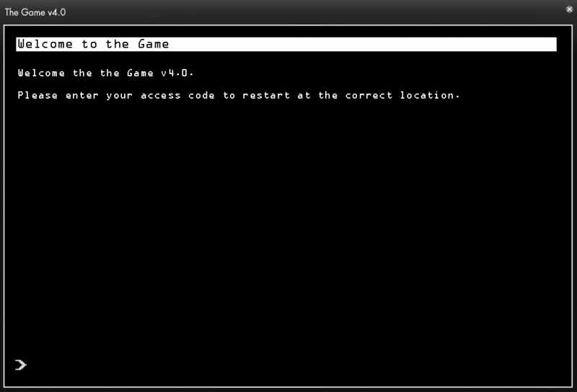Click blank right portion of white header bar
577x392 pixels.
[368, 44]
